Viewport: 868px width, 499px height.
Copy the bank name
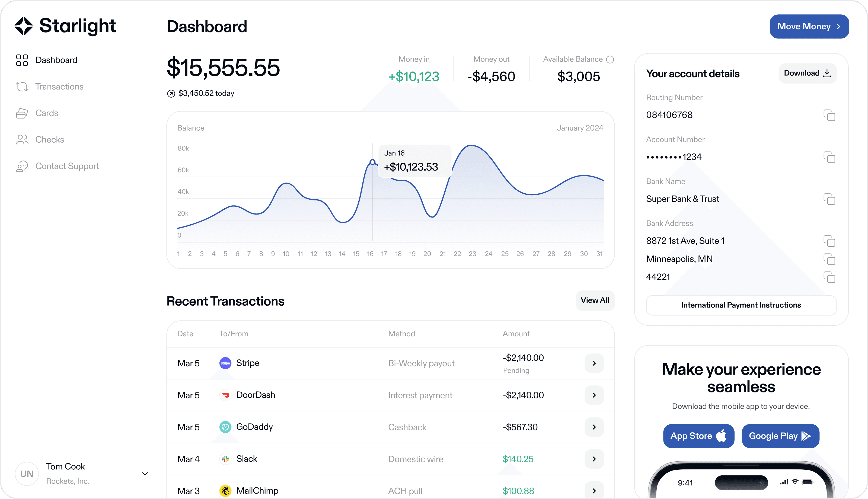click(829, 199)
